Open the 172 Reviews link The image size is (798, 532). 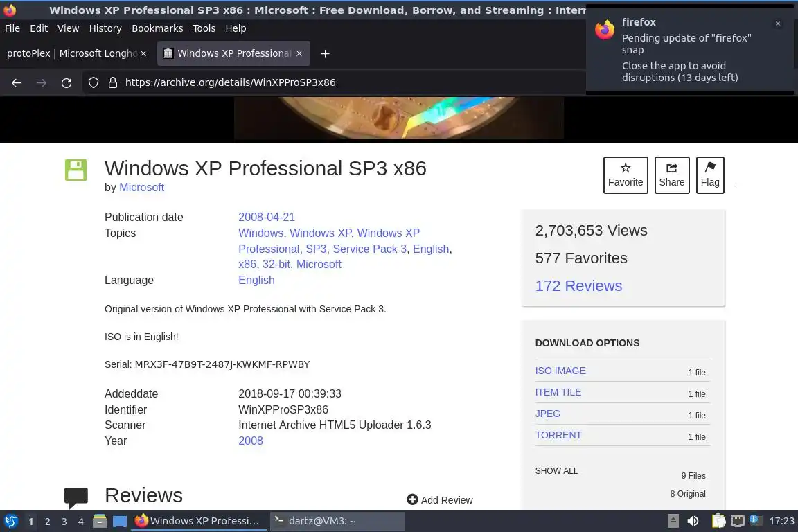[578, 285]
